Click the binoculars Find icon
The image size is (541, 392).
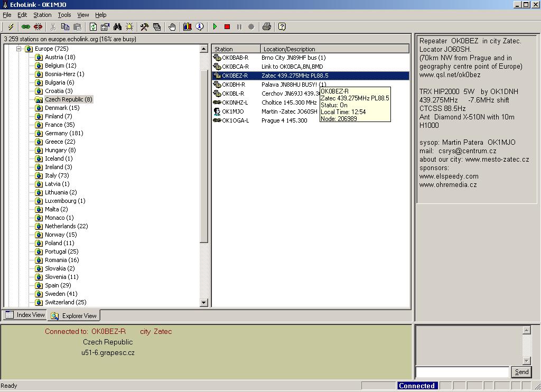pyautogui.click(x=117, y=27)
